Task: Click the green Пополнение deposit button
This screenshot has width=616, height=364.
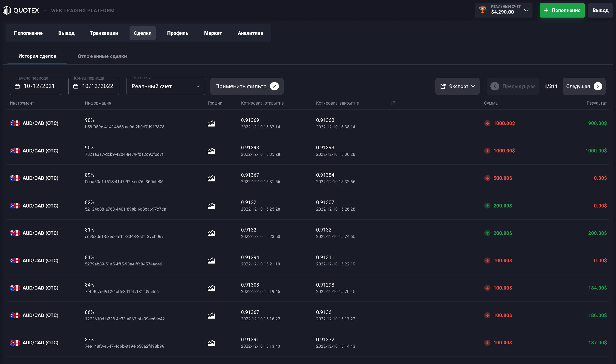Action: click(x=562, y=10)
